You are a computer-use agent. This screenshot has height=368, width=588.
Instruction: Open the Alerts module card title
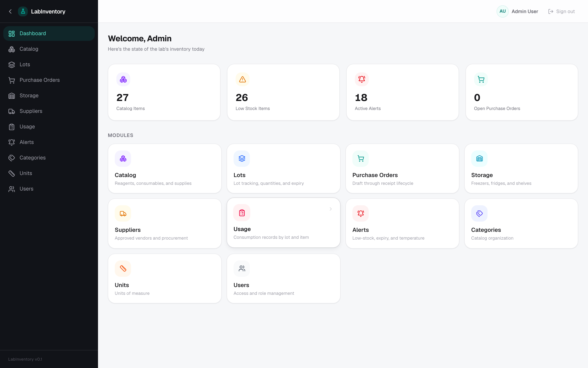(x=361, y=230)
